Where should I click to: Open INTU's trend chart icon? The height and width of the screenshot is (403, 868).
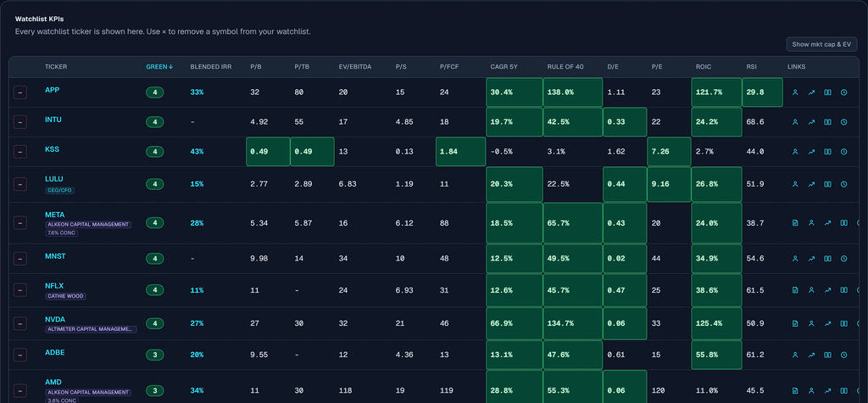811,122
